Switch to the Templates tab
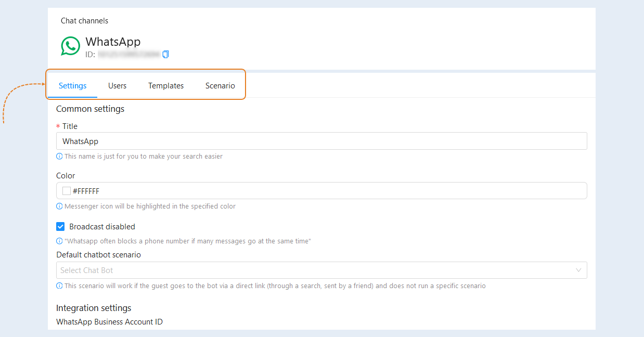This screenshot has width=644, height=337. click(166, 86)
